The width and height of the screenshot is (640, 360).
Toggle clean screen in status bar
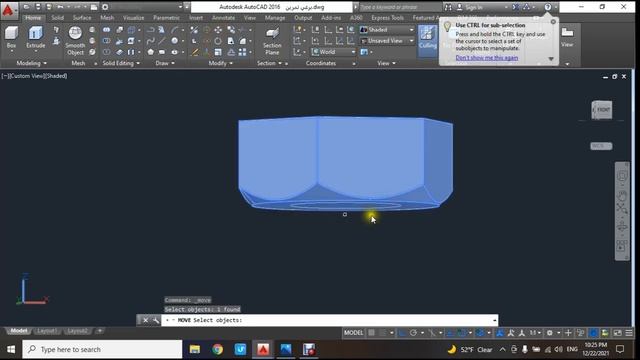(618, 333)
